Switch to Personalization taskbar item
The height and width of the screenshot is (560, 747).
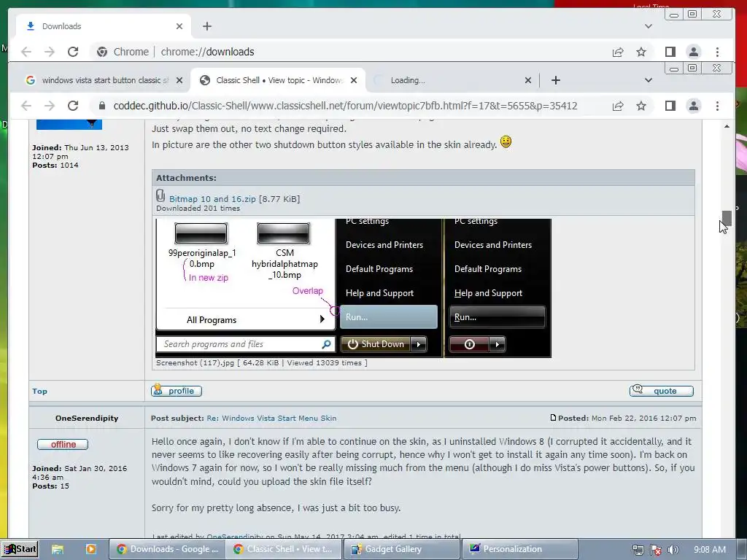(519, 549)
